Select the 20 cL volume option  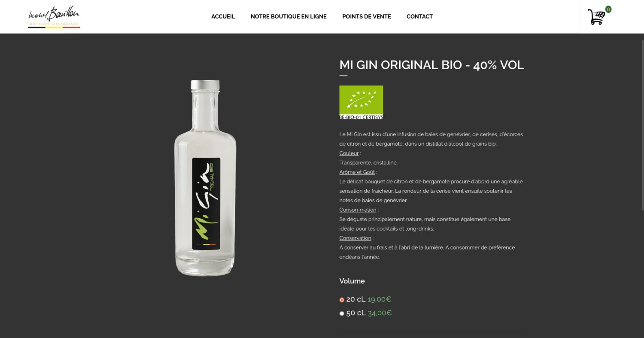pos(342,300)
